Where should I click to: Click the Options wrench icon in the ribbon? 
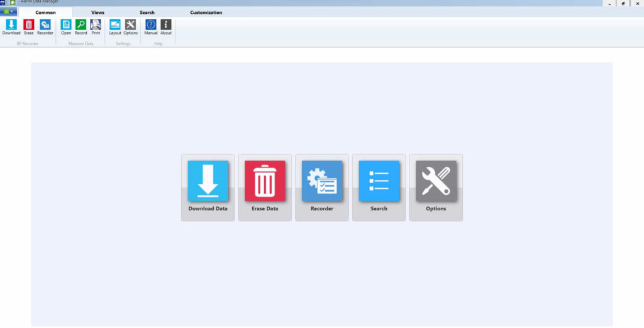click(x=130, y=26)
